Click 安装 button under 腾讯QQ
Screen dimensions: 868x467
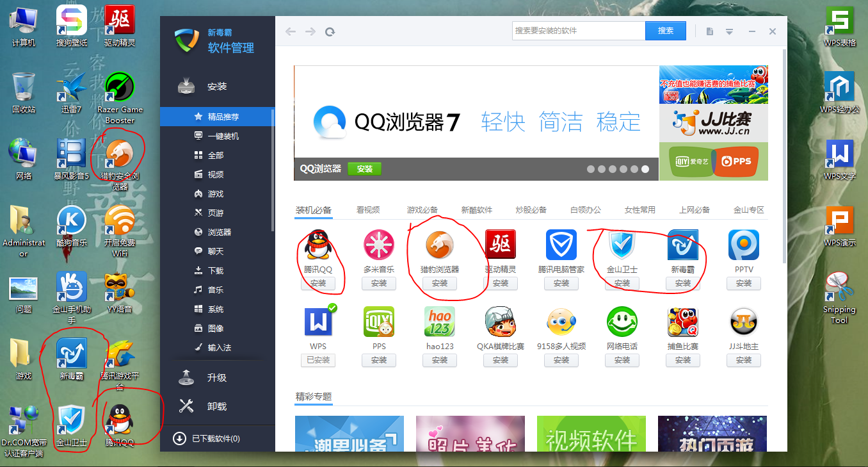pos(318,283)
